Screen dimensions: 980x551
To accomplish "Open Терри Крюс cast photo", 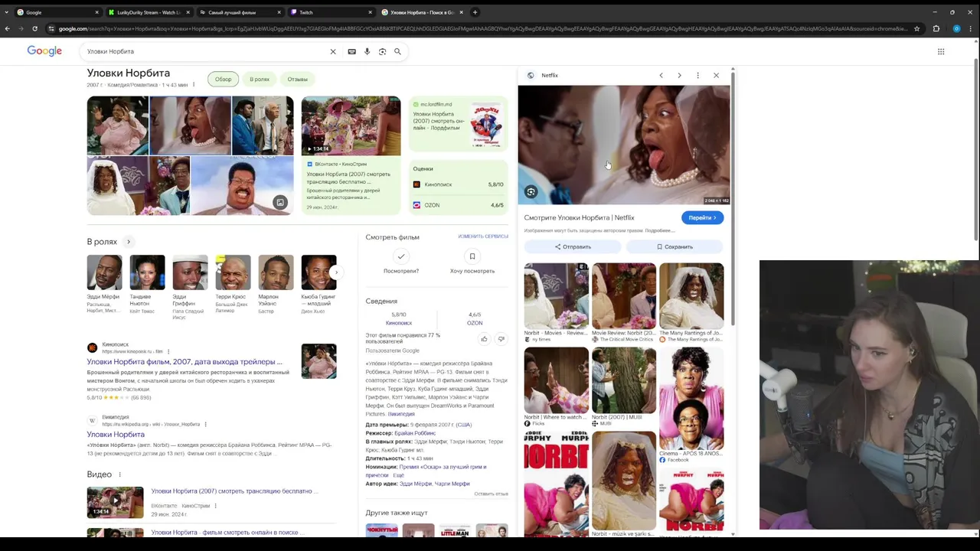I will (x=233, y=272).
